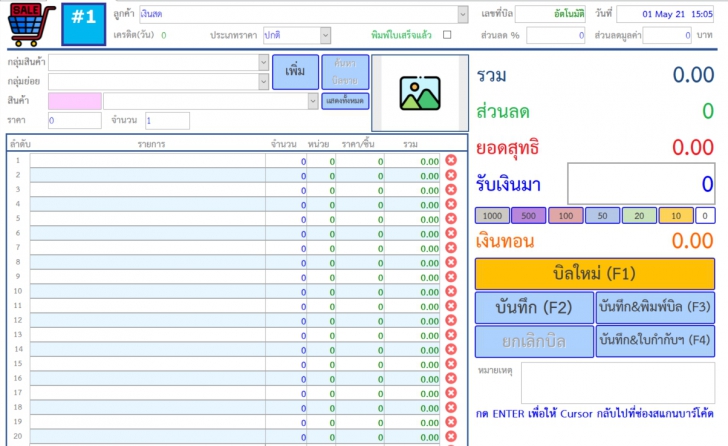The height and width of the screenshot is (446, 728).
Task: Click the ลำดับ column header
Action: point(20,144)
